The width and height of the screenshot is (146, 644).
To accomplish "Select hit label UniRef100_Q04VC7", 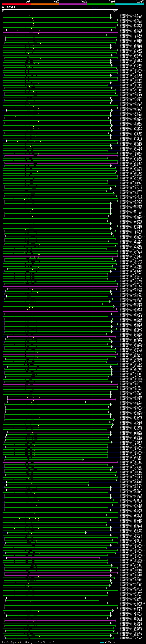I will (131, 271).
